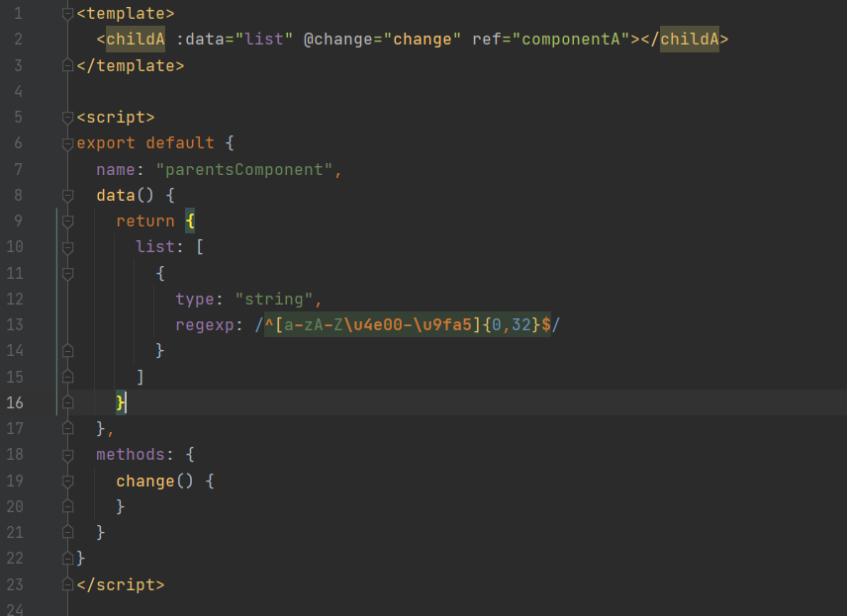
Task: Click the "string" value on line 12
Action: [x=274, y=299]
